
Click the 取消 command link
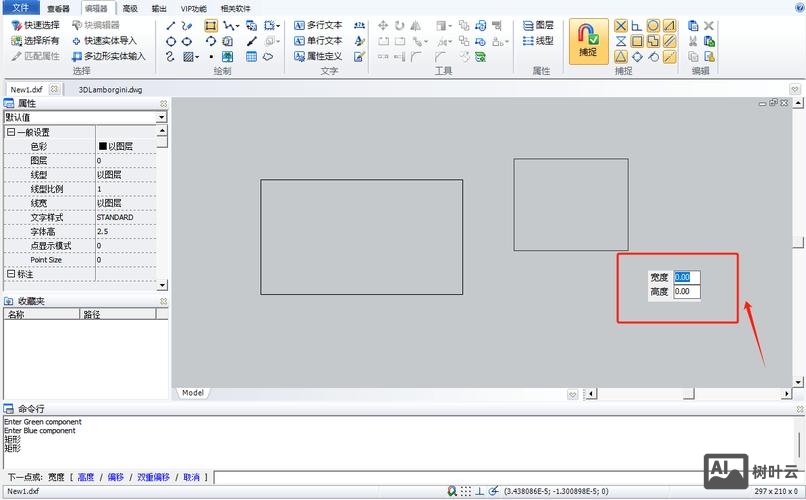(191, 477)
